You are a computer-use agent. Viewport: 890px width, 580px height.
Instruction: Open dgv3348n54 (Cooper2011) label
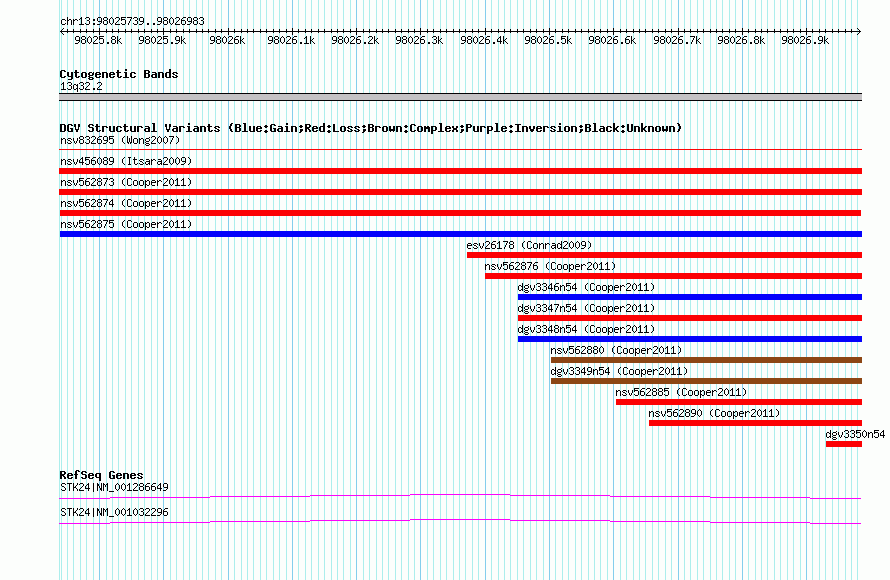(586, 329)
